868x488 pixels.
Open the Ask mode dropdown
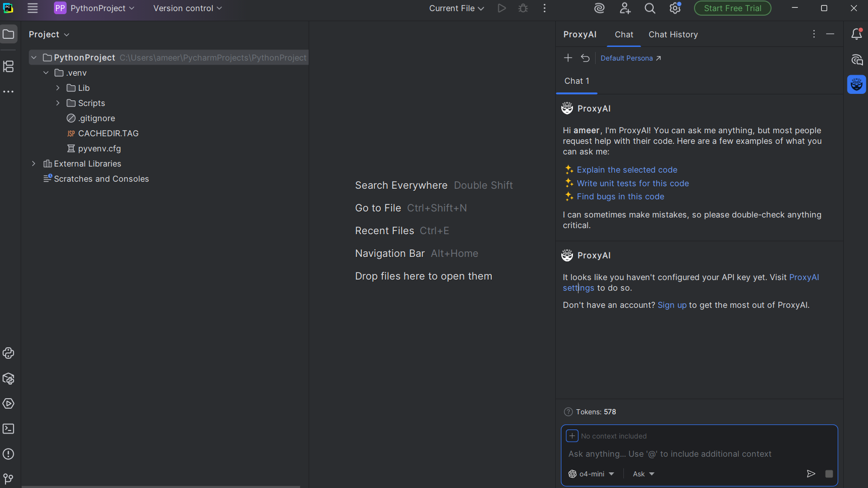[x=644, y=474]
